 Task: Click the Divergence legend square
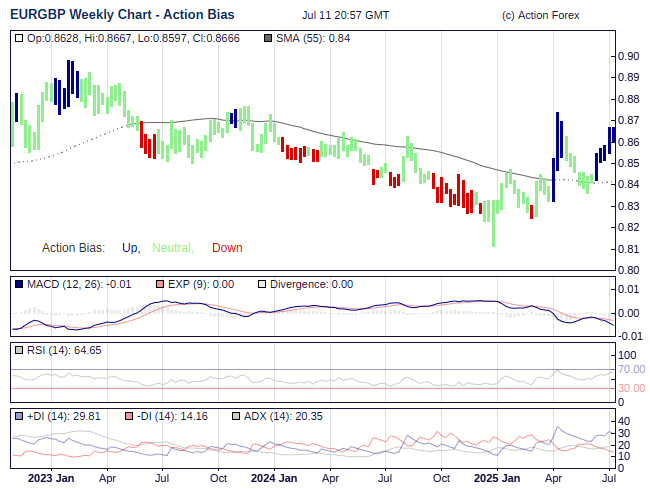tap(262, 285)
